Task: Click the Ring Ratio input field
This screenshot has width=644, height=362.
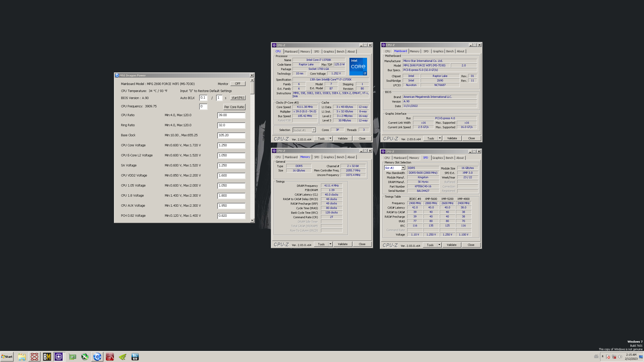Action: tap(231, 125)
